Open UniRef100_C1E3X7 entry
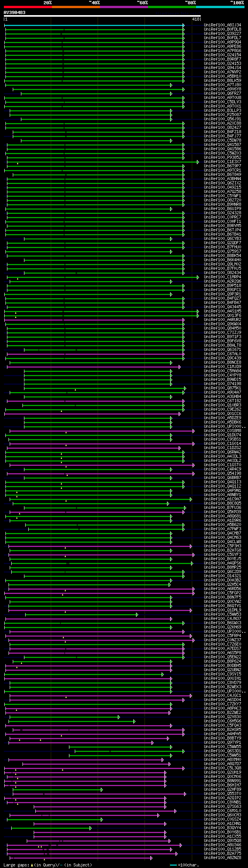 [222, 161]
